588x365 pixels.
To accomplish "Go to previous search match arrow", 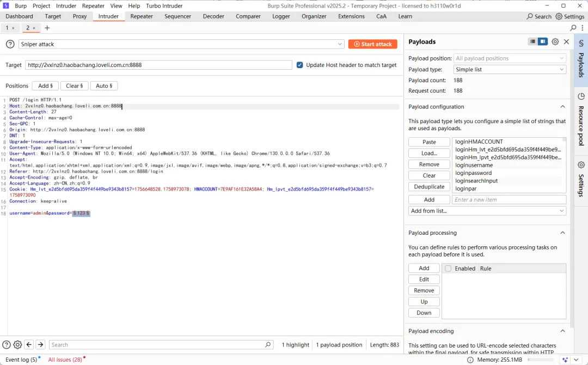I will click(29, 345).
